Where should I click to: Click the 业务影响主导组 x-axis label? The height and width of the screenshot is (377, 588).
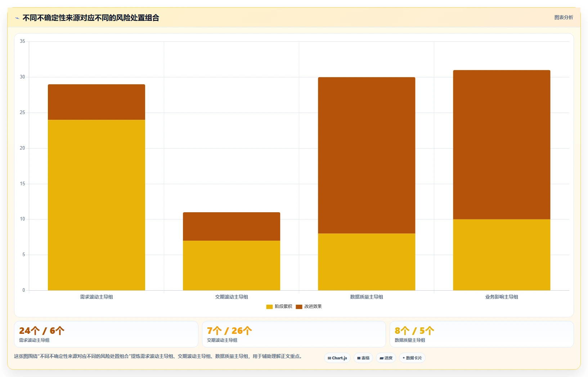coord(502,297)
